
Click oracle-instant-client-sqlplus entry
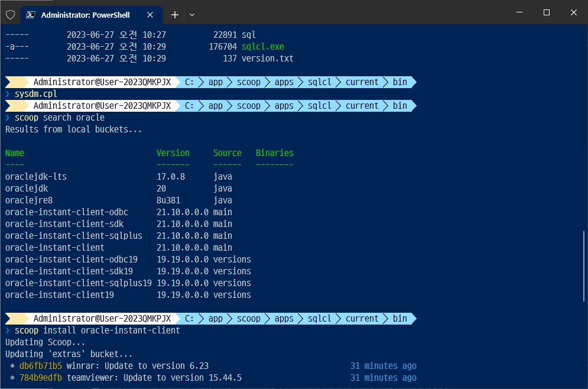[x=74, y=235]
